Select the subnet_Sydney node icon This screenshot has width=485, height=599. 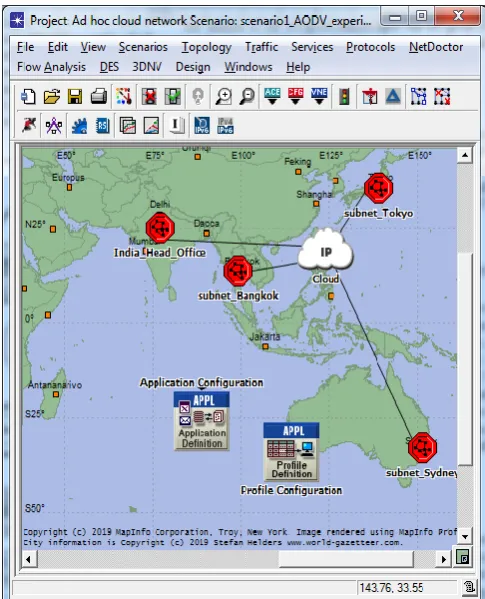click(422, 447)
